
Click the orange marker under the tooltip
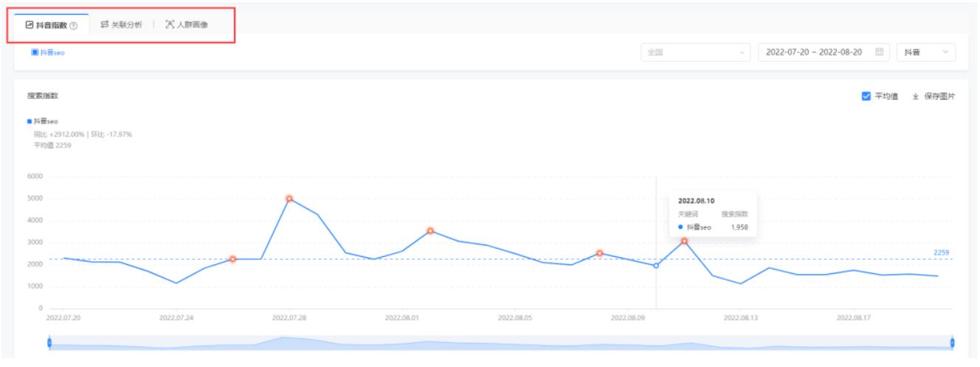[685, 241]
